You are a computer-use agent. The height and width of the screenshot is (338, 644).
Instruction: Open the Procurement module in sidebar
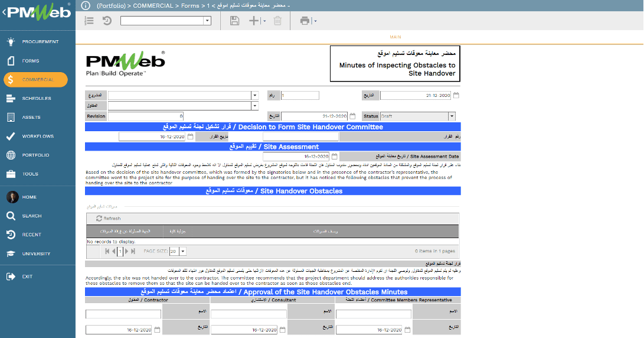tap(38, 41)
